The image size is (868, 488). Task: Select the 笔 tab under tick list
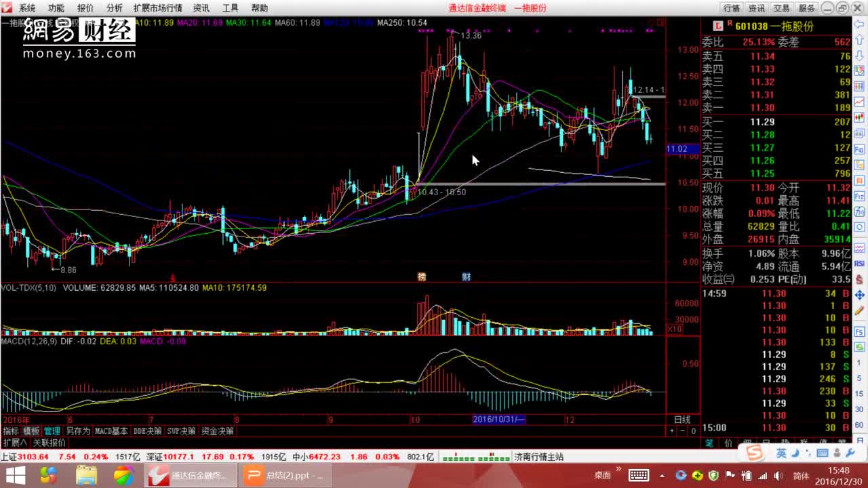coord(709,443)
